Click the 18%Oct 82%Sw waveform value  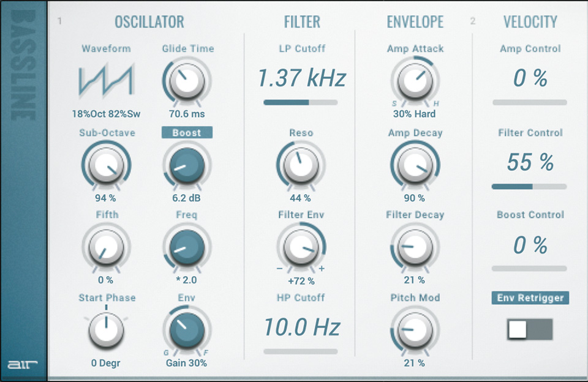pos(106,114)
